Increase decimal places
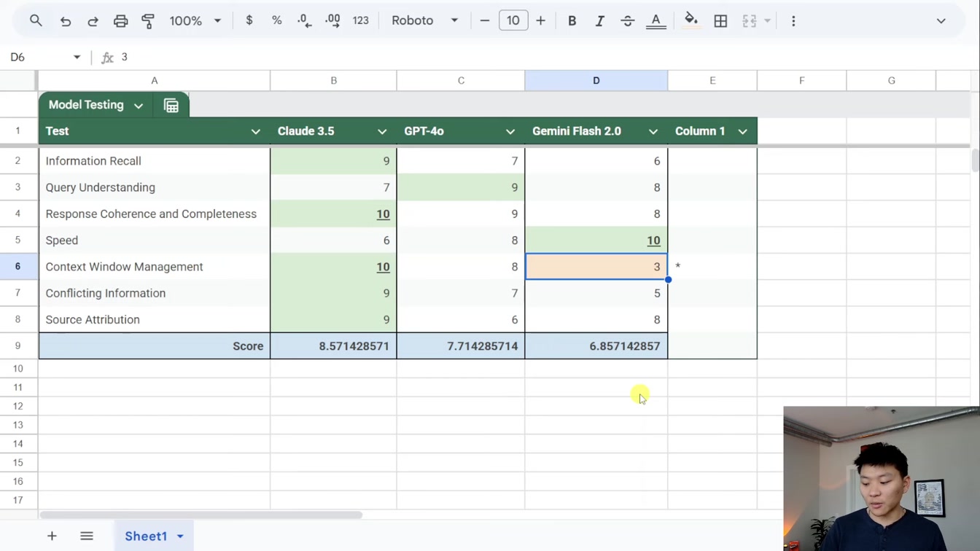 click(332, 21)
